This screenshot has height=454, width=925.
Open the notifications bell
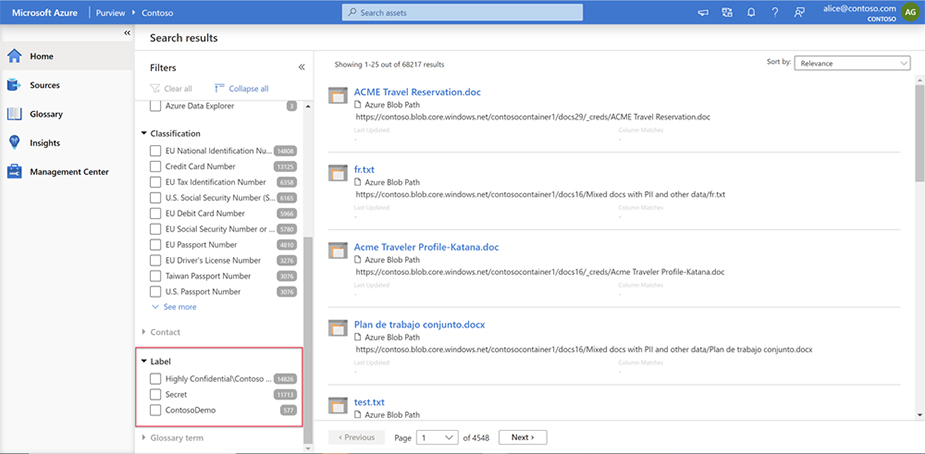(x=751, y=12)
